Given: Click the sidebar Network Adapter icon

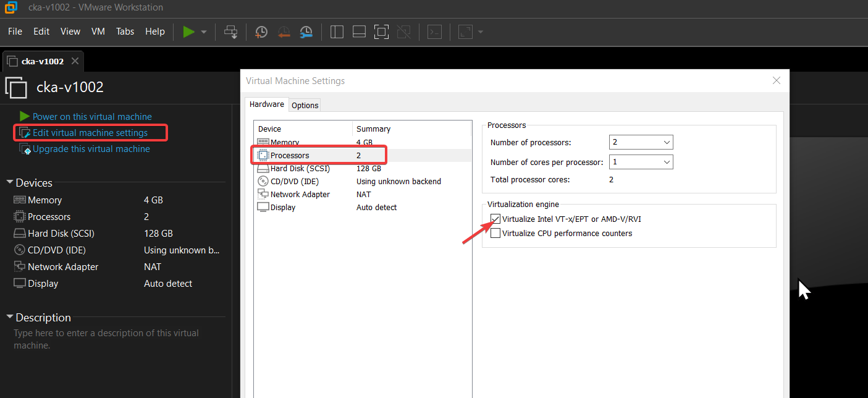Looking at the screenshot, I should click(x=19, y=267).
